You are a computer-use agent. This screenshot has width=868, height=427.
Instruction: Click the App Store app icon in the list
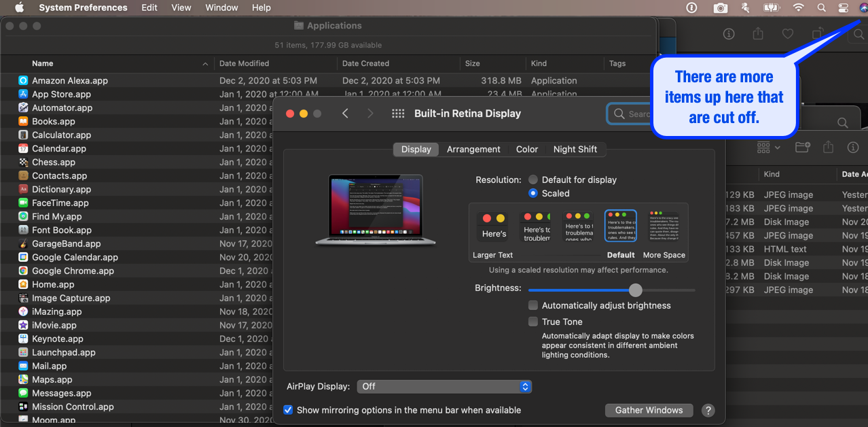pyautogui.click(x=23, y=94)
